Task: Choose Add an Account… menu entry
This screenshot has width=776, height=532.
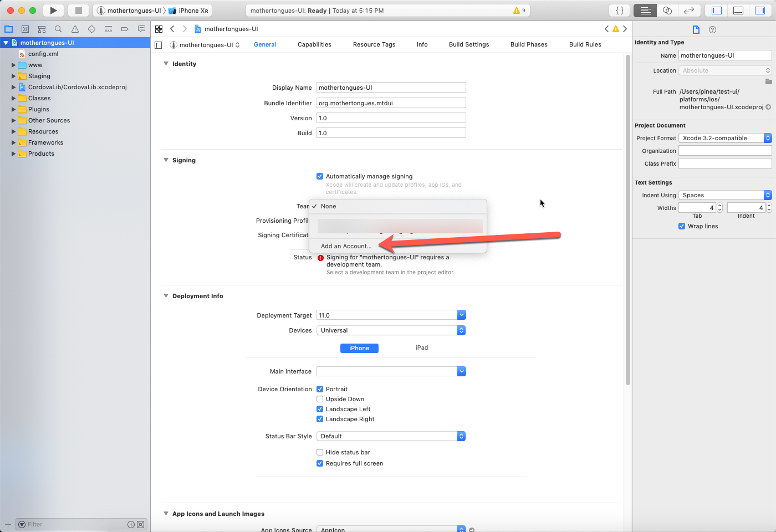Action: (x=398, y=246)
